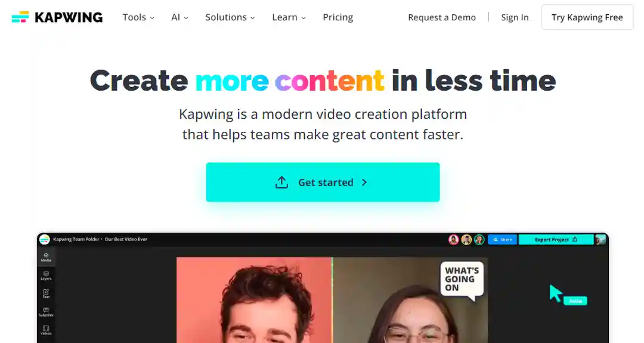Click the Kapwing logo in header
This screenshot has width=644, height=343.
(x=57, y=17)
